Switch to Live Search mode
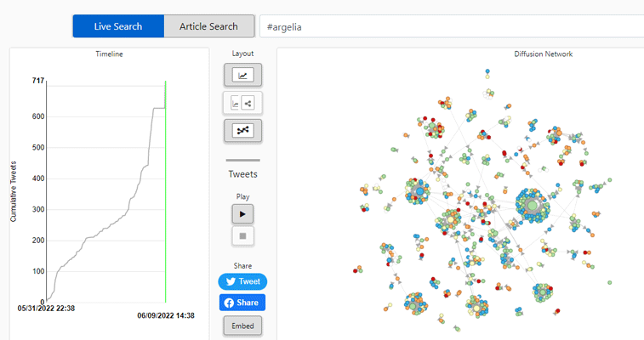644x340 pixels. coord(118,26)
